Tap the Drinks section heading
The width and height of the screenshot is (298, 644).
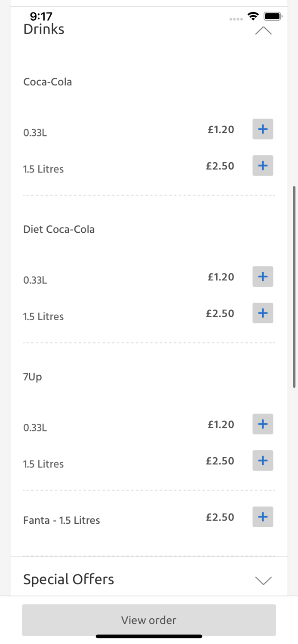click(44, 29)
